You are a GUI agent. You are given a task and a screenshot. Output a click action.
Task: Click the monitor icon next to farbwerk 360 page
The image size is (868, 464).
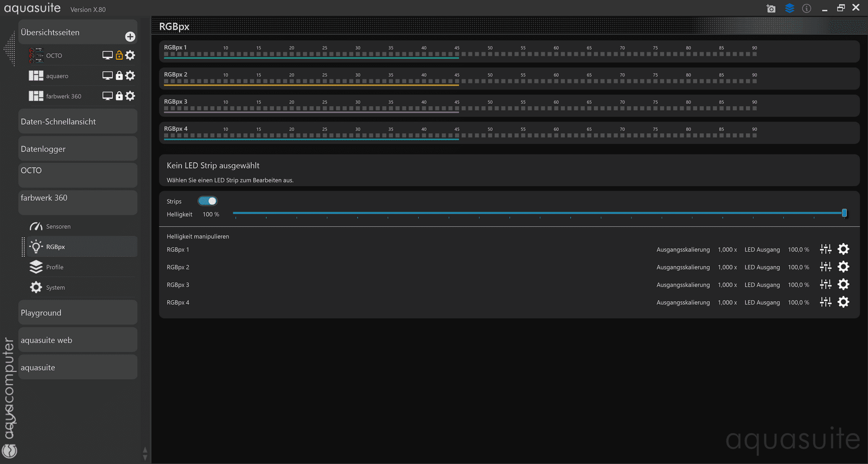(x=107, y=96)
